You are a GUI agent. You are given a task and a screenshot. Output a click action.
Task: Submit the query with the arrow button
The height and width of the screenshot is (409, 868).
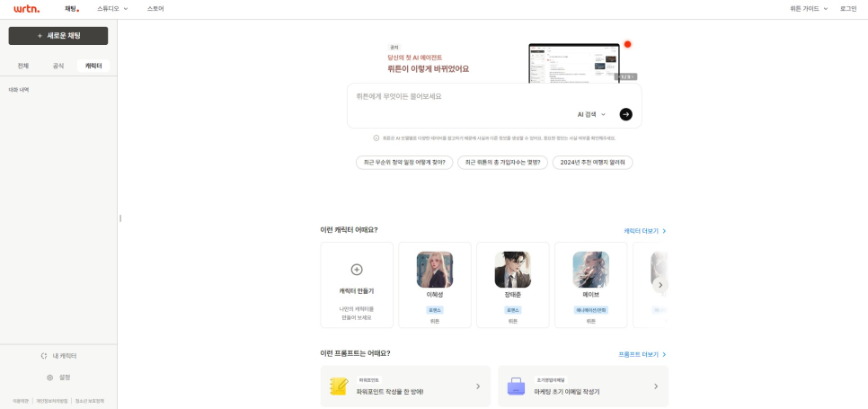[x=625, y=114]
